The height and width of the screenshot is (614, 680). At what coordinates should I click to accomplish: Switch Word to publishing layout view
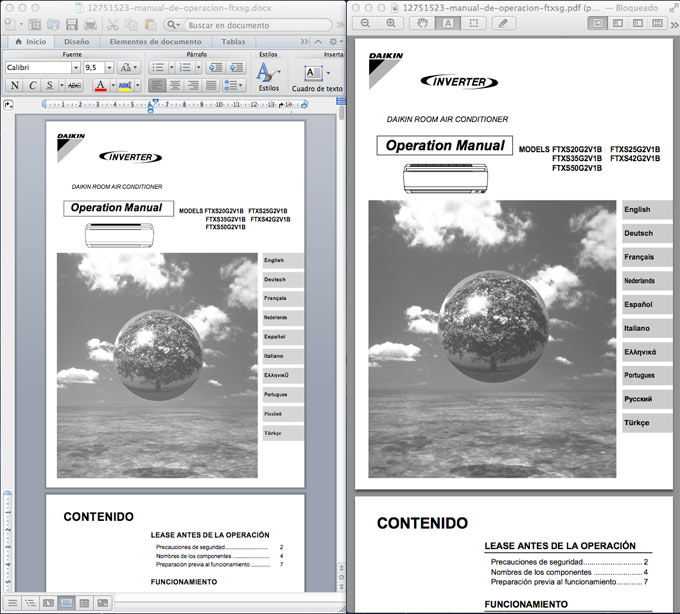pyautogui.click(x=49, y=603)
